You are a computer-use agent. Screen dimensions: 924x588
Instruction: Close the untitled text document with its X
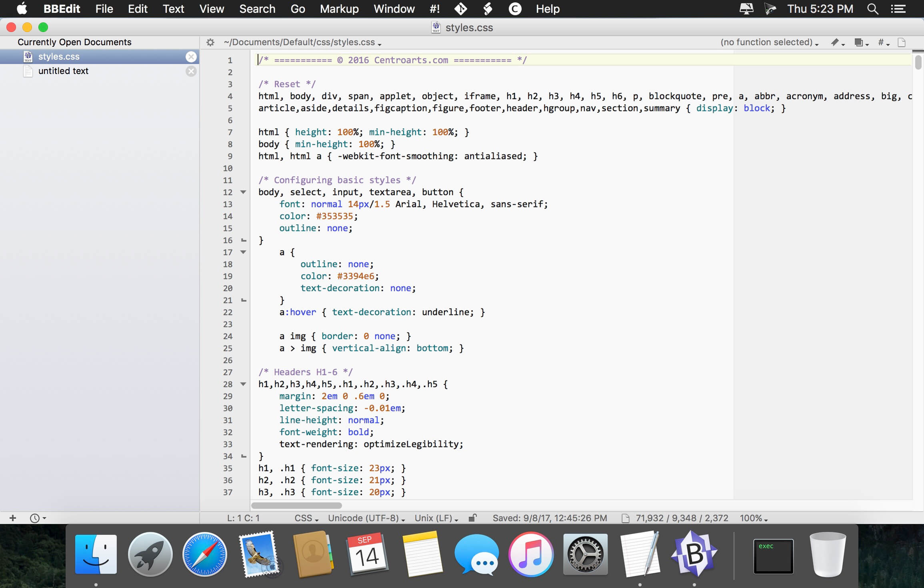tap(191, 71)
